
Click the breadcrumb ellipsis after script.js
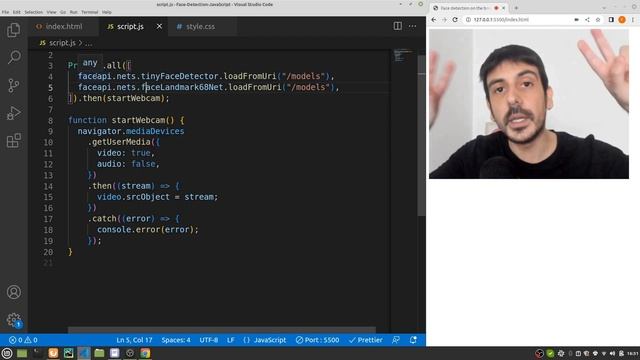click(x=89, y=43)
